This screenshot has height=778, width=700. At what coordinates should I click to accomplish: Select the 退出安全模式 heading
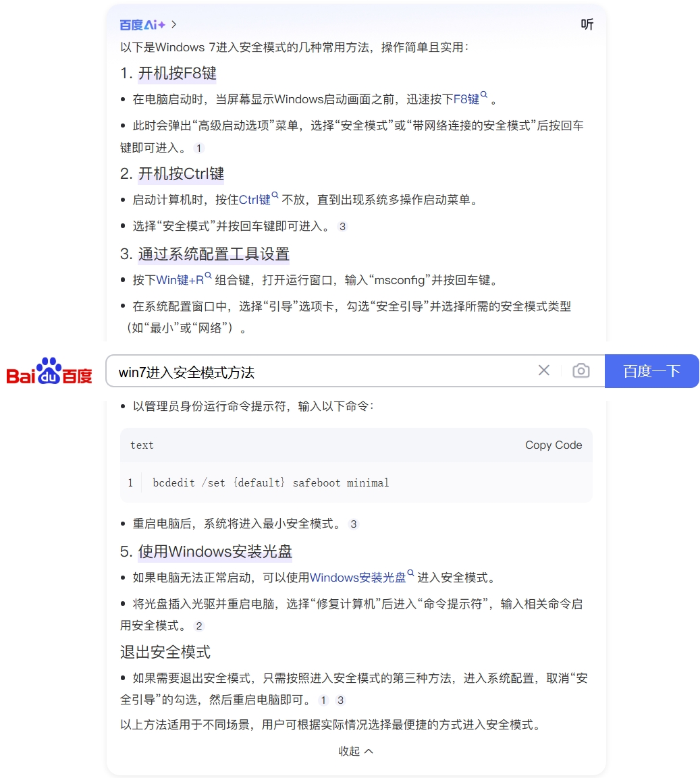tap(165, 652)
